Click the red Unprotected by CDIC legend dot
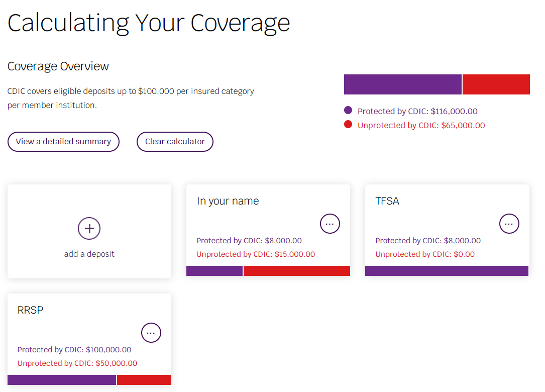545x392 pixels. pos(348,125)
